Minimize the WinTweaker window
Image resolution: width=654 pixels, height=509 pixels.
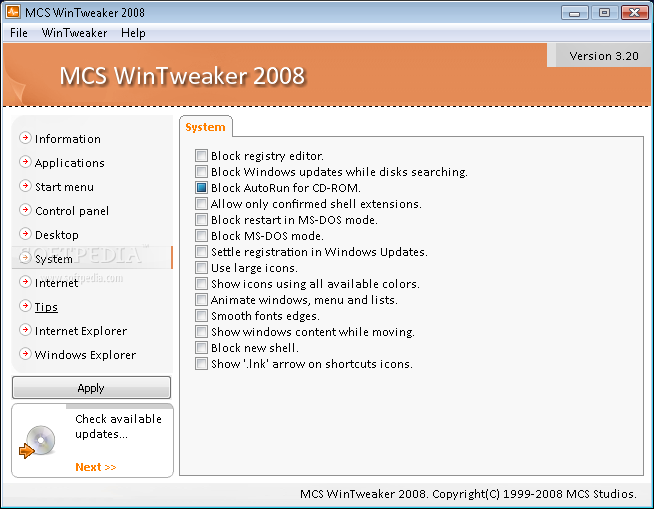tap(574, 13)
